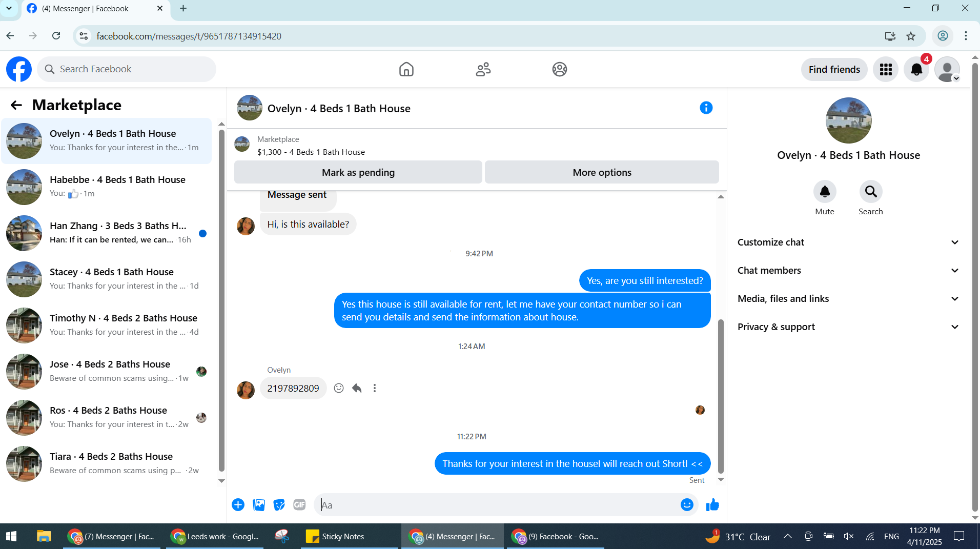980x549 pixels.
Task: Reply to the 2197892809 message
Action: coord(357,388)
